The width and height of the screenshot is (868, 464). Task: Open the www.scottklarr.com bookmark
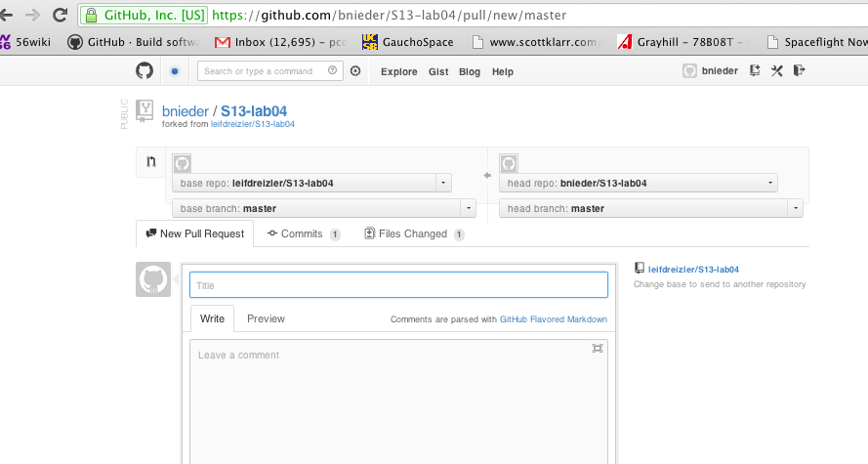pyautogui.click(x=535, y=42)
